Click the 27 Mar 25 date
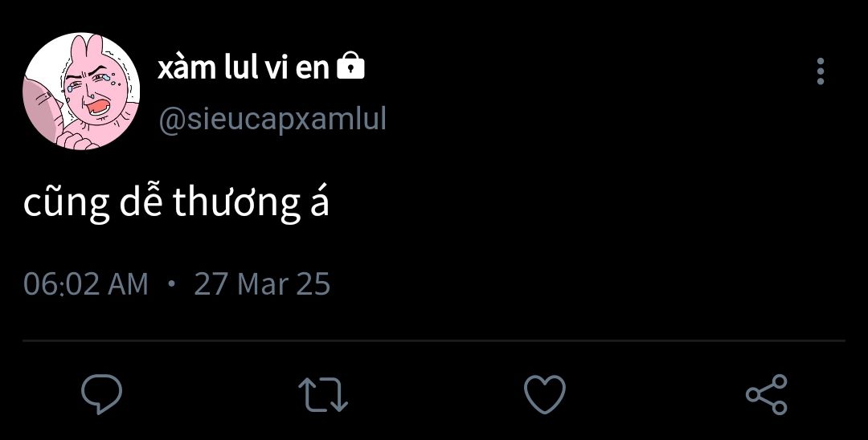Viewport: 868px width, 440px height. coord(262,285)
